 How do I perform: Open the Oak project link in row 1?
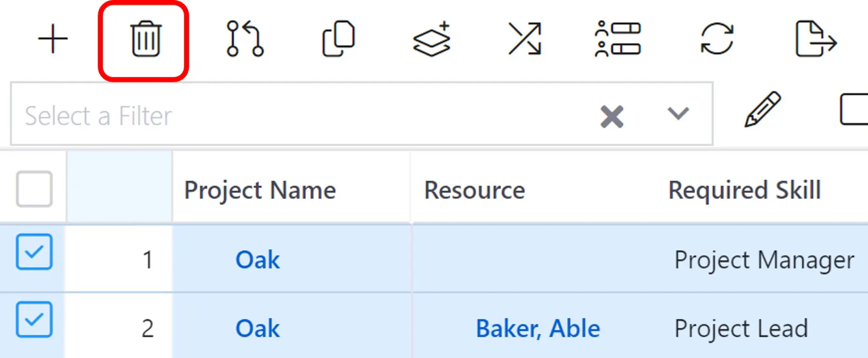pos(258,260)
